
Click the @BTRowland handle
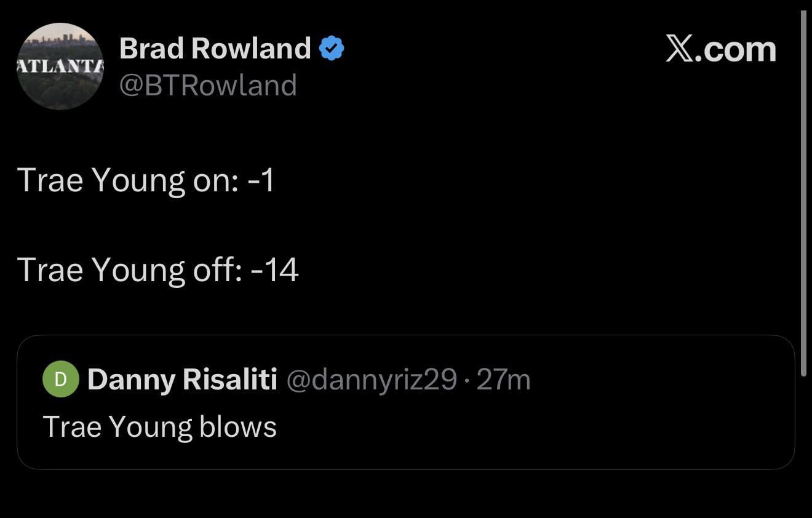tap(208, 86)
